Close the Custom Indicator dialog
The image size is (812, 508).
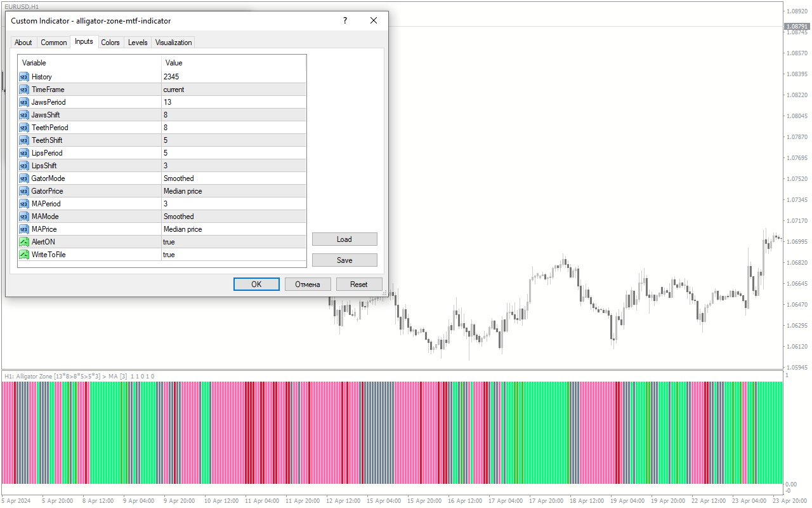point(374,20)
